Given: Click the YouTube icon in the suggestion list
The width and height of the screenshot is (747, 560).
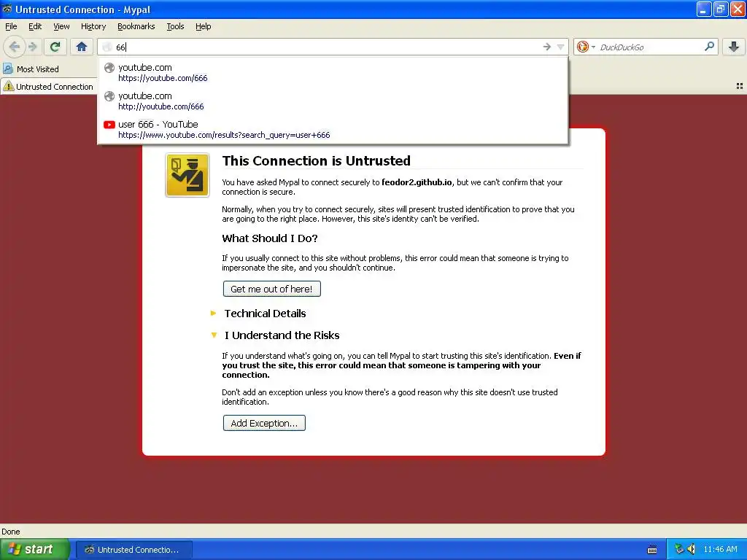Looking at the screenshot, I should [109, 125].
